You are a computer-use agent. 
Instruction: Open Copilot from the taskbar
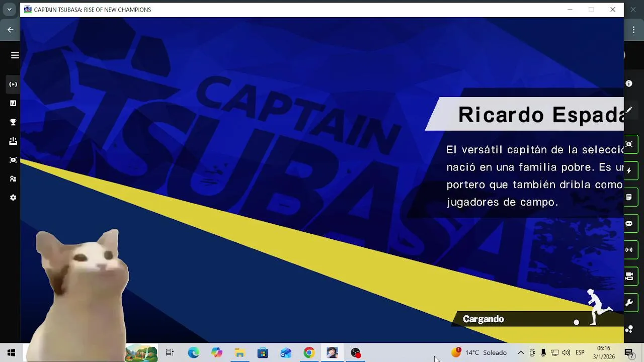click(x=217, y=353)
